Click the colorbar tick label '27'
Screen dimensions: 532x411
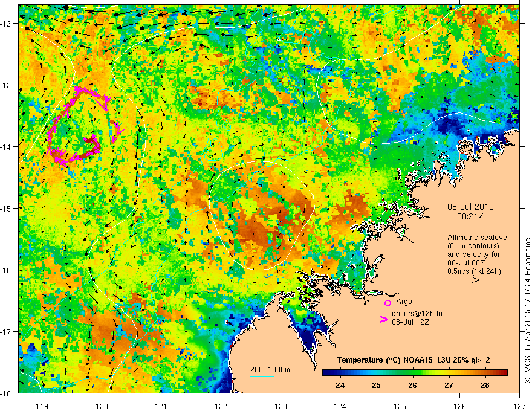coord(449,385)
